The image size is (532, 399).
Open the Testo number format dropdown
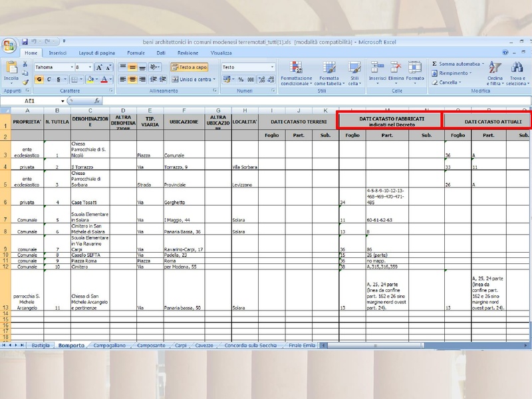point(272,67)
